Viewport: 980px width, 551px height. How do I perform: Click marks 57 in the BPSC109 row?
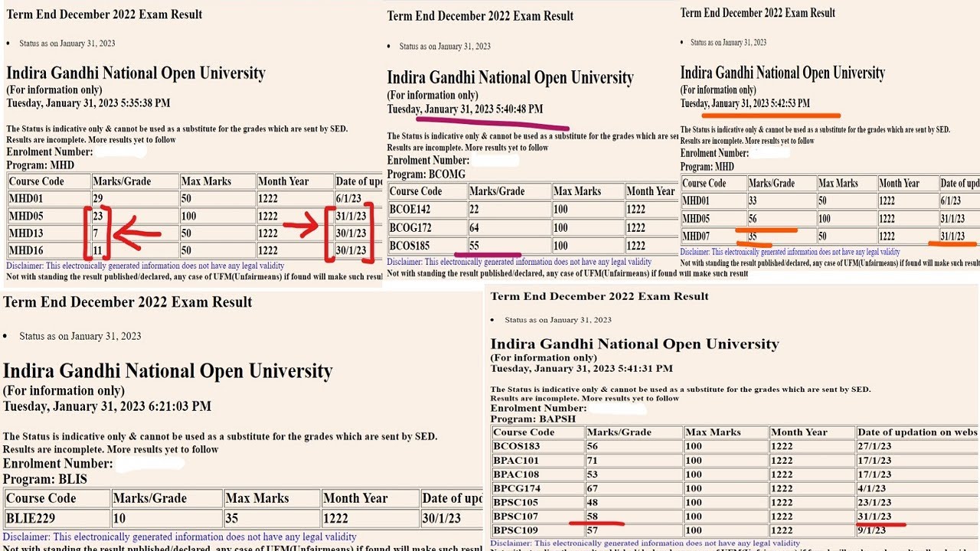[x=593, y=530]
